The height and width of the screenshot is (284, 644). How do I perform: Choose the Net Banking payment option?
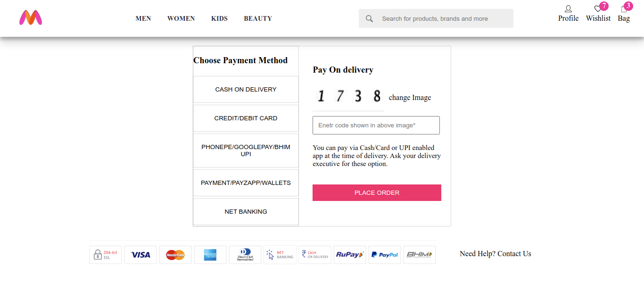click(x=246, y=212)
